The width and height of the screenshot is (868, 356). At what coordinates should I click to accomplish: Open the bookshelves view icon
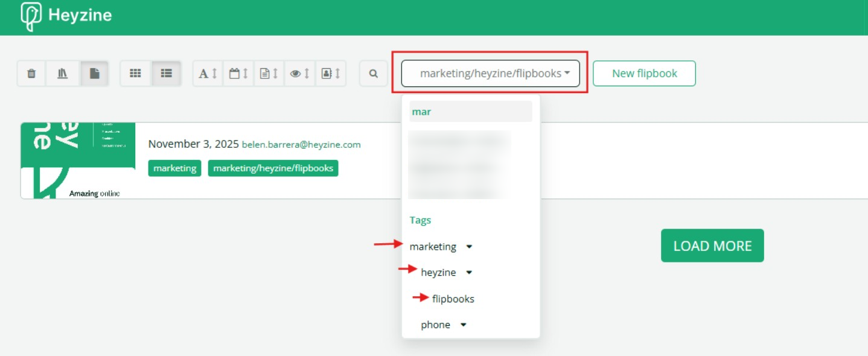coord(63,74)
